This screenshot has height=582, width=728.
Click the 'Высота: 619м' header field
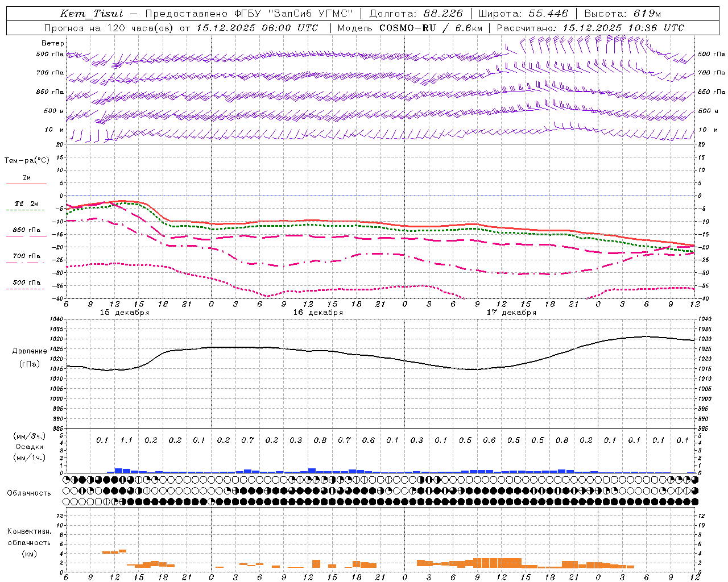[622, 14]
